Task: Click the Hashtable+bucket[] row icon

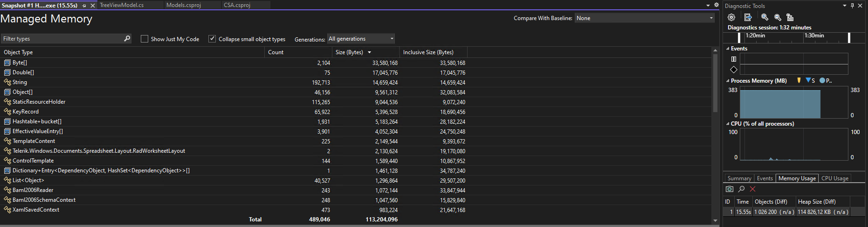Action: [x=7, y=121]
